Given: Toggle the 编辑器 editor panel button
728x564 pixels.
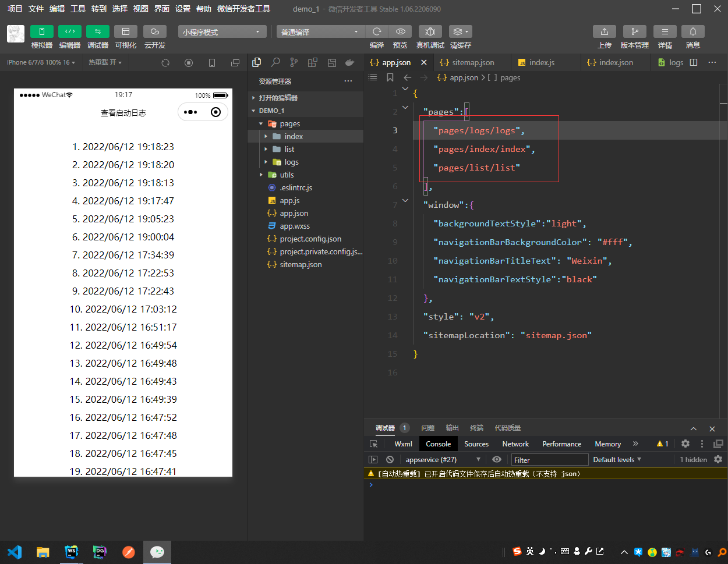Looking at the screenshot, I should pyautogui.click(x=70, y=31).
